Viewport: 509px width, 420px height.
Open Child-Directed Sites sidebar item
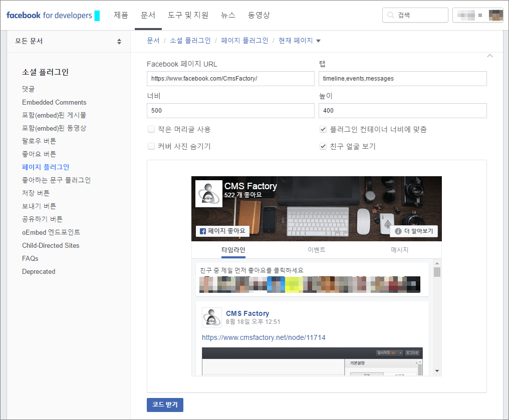51,245
